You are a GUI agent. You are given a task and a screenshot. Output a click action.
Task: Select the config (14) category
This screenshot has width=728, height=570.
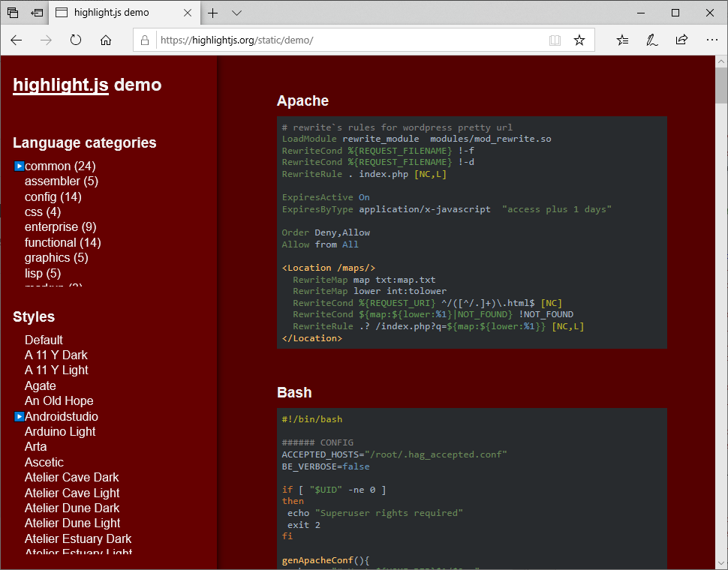point(53,197)
